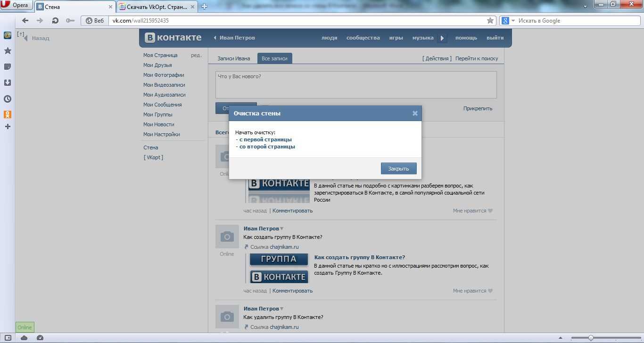The width and height of the screenshot is (644, 343).
Task: Open the Opera main menu button
Action: click(x=17, y=5)
